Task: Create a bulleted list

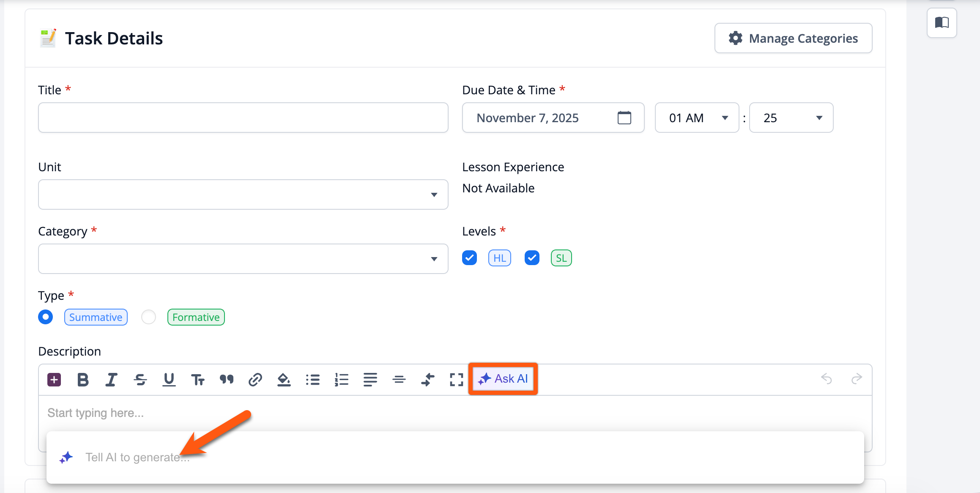Action: pyautogui.click(x=312, y=380)
